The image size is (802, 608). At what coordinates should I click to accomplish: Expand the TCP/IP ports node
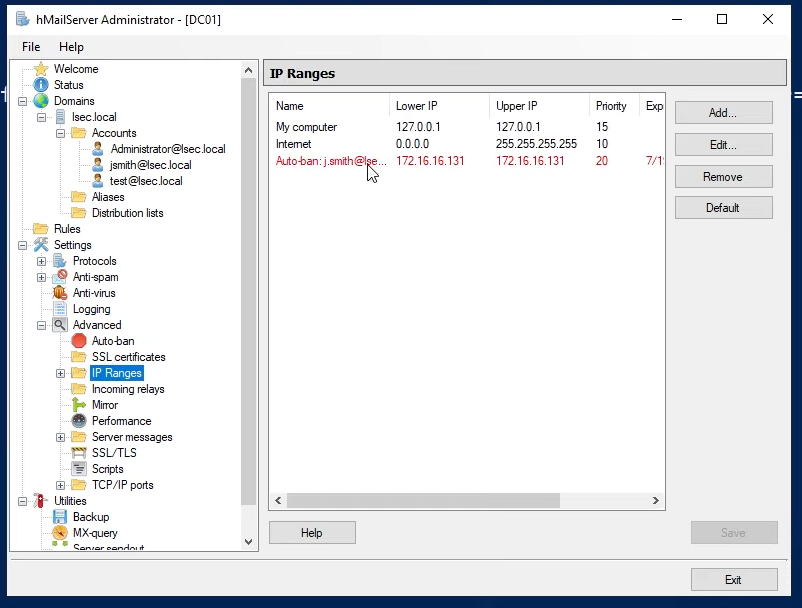tap(60, 485)
